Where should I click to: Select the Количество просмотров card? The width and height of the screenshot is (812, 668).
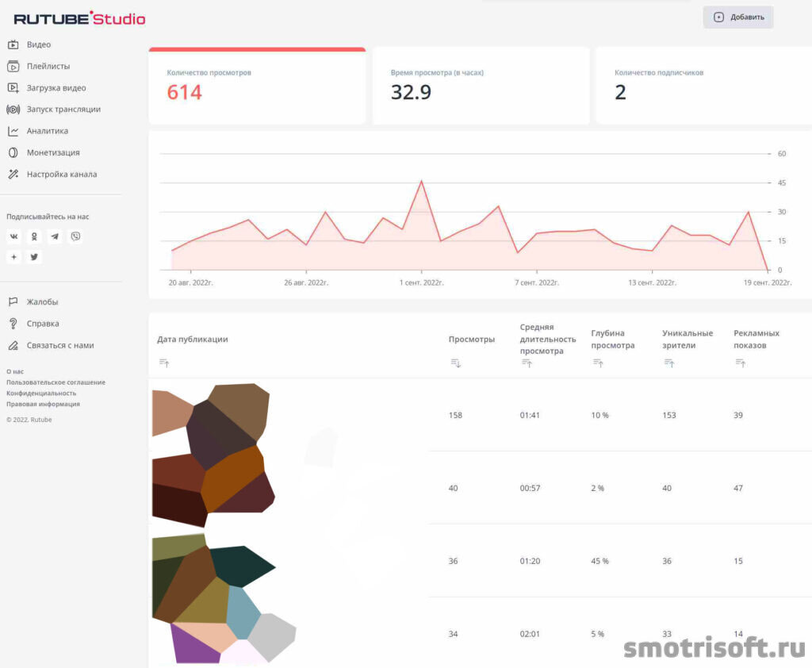pyautogui.click(x=258, y=86)
